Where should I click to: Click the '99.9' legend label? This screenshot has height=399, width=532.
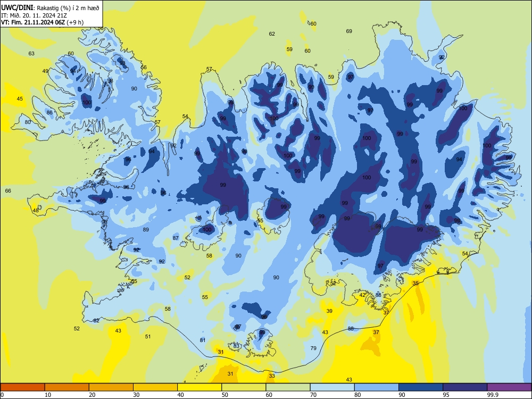point(493,395)
